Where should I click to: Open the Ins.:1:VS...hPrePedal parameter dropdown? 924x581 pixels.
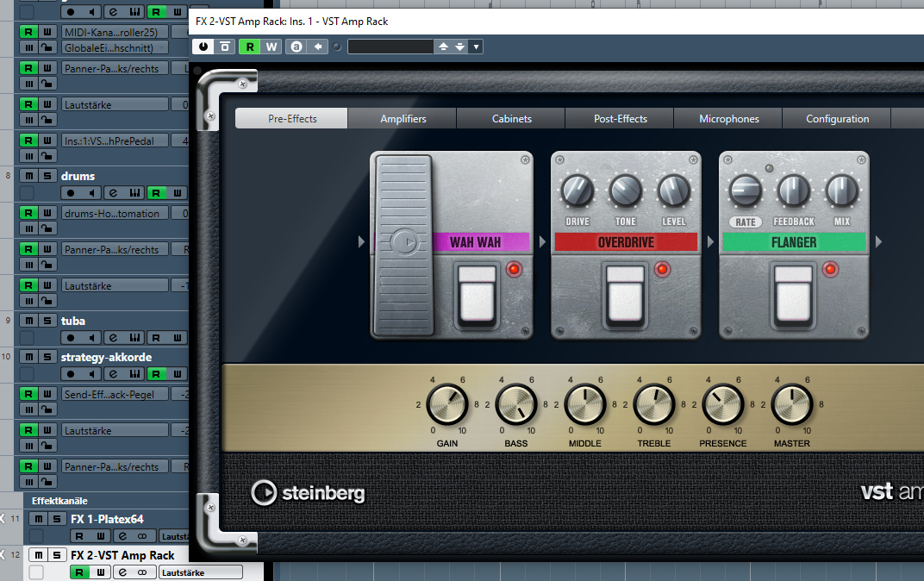[115, 141]
